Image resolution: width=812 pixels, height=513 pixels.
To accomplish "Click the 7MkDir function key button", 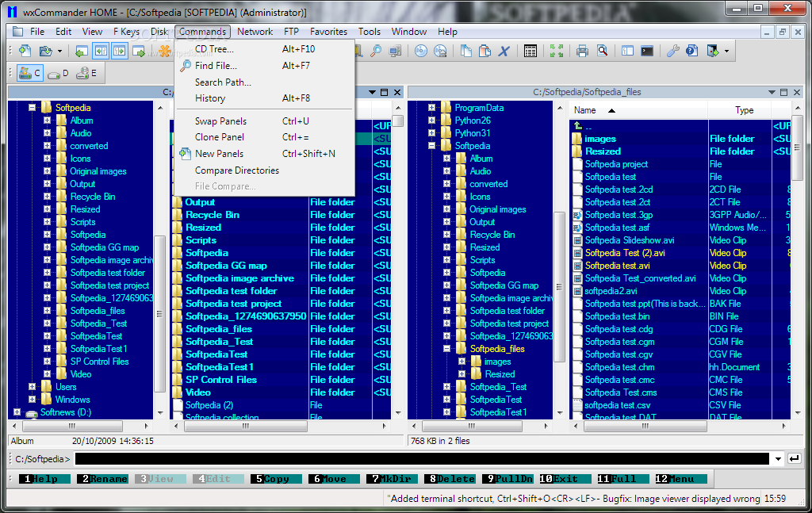I will (x=392, y=479).
